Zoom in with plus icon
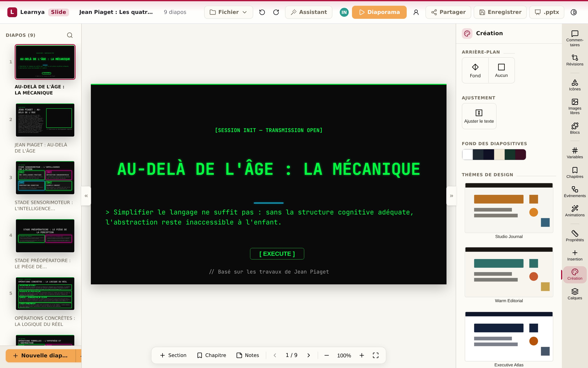The width and height of the screenshot is (588, 368). click(x=362, y=355)
